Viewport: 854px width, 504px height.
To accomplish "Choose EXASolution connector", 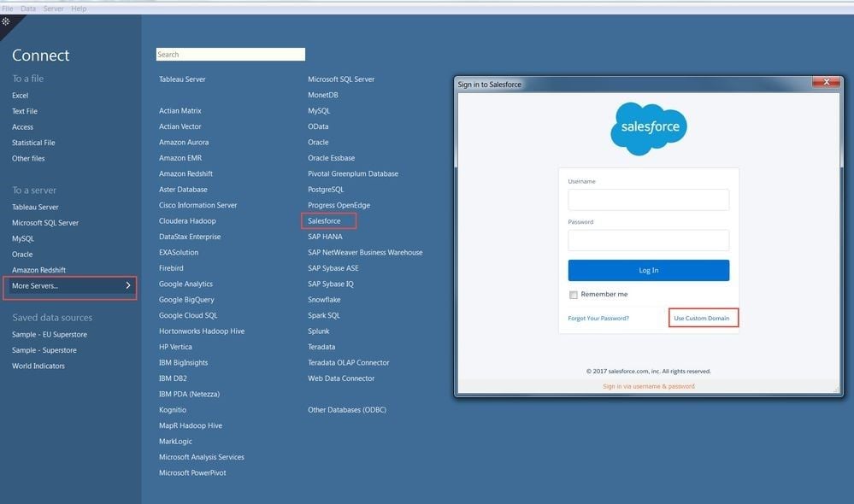I will (179, 253).
